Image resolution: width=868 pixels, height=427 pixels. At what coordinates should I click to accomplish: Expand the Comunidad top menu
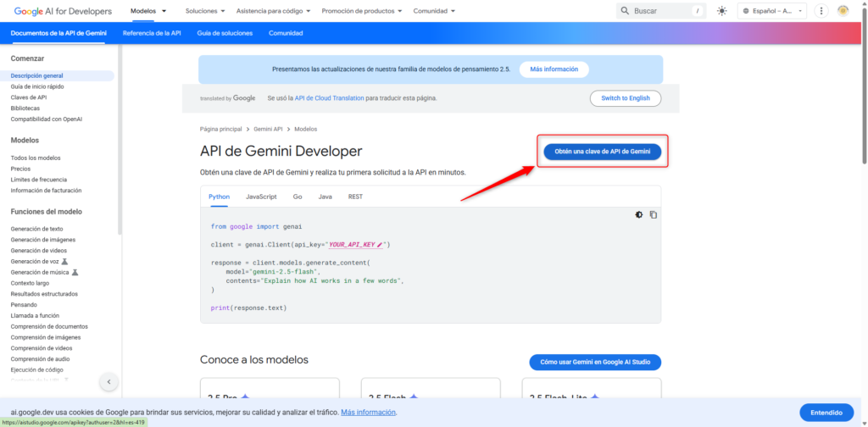(x=435, y=11)
